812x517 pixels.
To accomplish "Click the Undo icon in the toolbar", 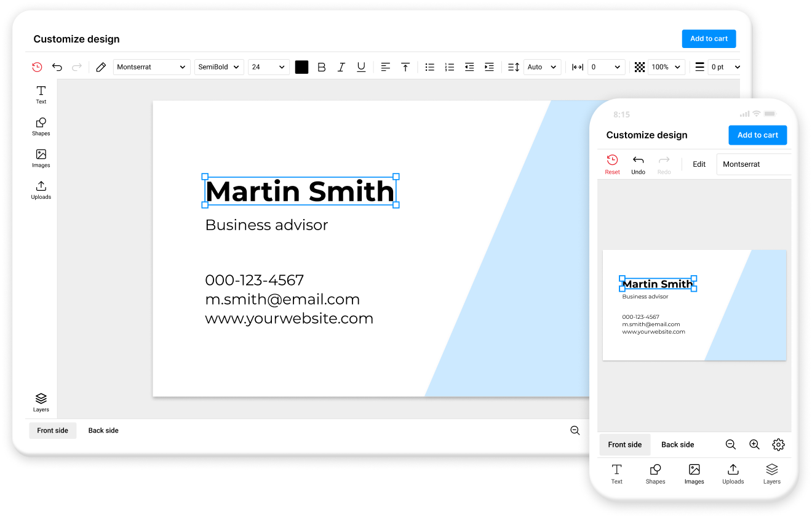I will 57,66.
